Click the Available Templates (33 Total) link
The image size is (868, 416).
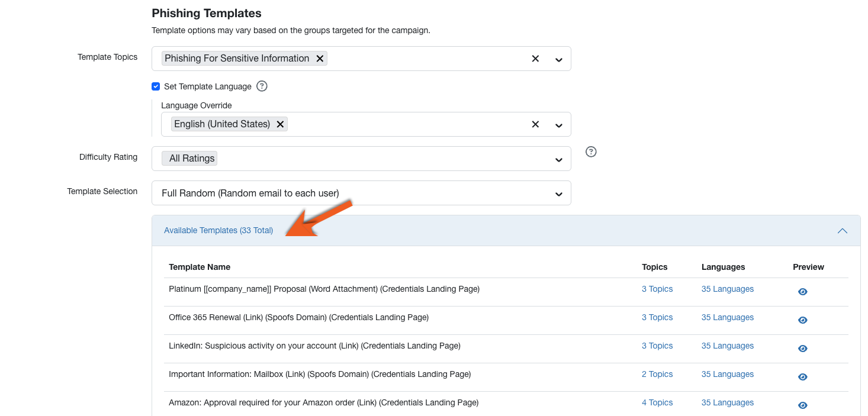218,230
